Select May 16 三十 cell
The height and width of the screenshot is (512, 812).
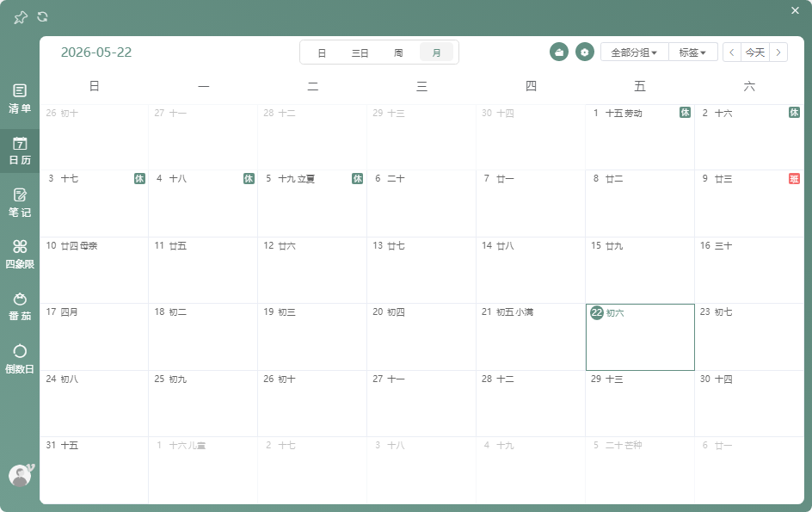(749, 270)
